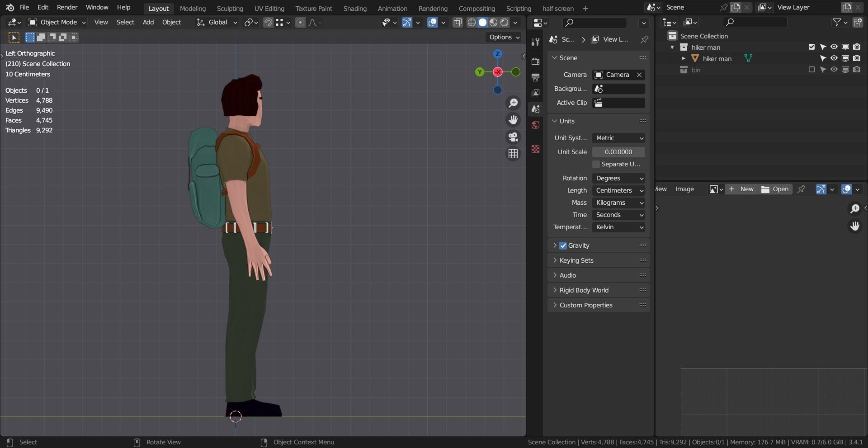The width and height of the screenshot is (868, 448).
Task: Activate select box tool icon
Action: pos(14,38)
